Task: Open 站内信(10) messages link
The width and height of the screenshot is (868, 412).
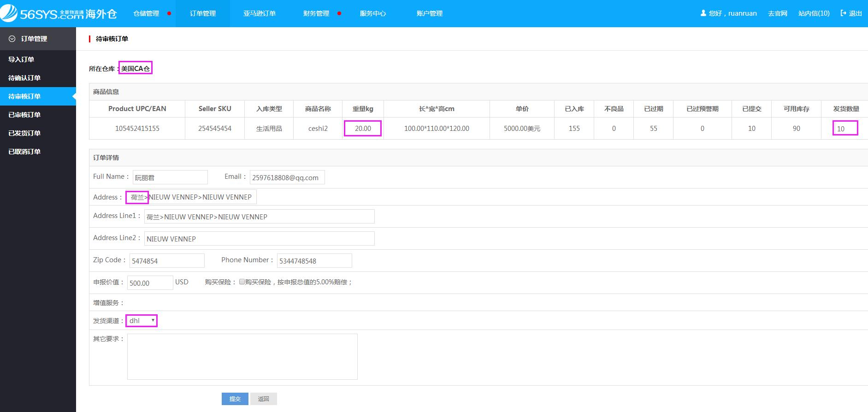Action: click(814, 13)
